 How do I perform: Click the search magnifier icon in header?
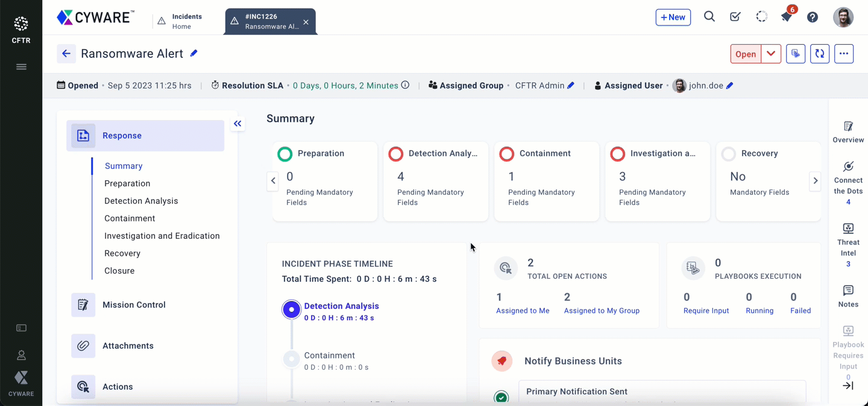709,17
